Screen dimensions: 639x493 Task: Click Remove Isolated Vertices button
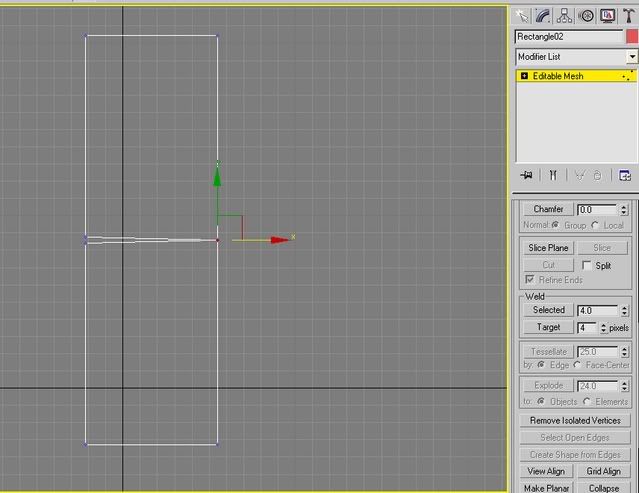(x=574, y=421)
